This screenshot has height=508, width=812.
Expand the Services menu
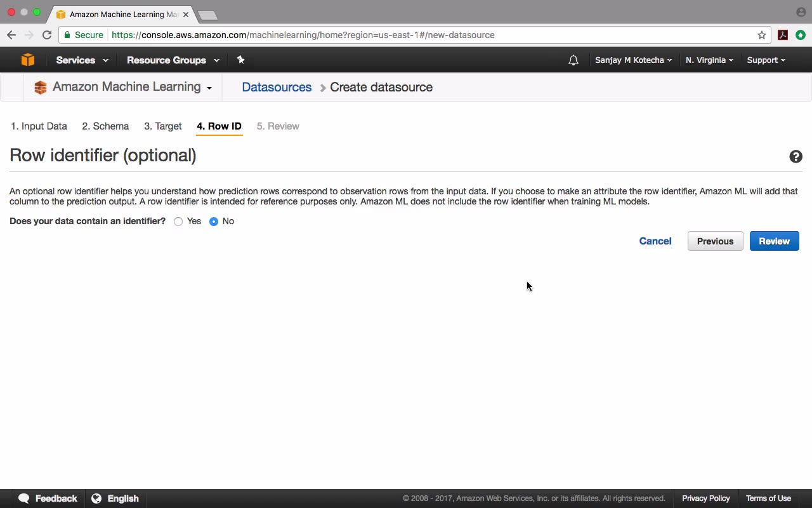[82, 60]
